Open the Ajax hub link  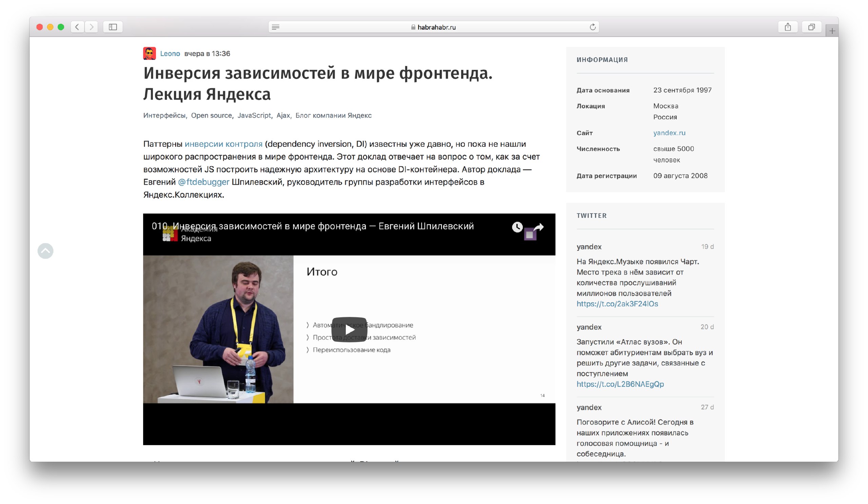click(283, 115)
